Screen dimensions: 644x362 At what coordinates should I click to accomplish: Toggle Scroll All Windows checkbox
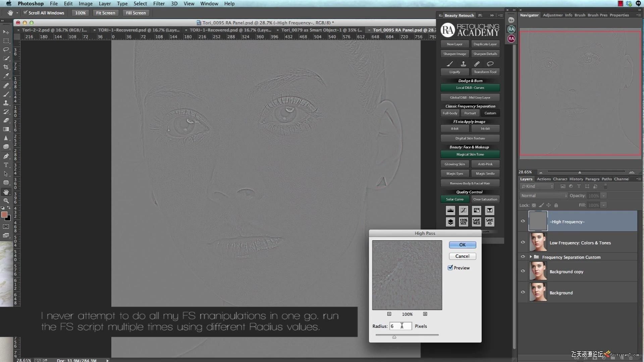(x=25, y=13)
